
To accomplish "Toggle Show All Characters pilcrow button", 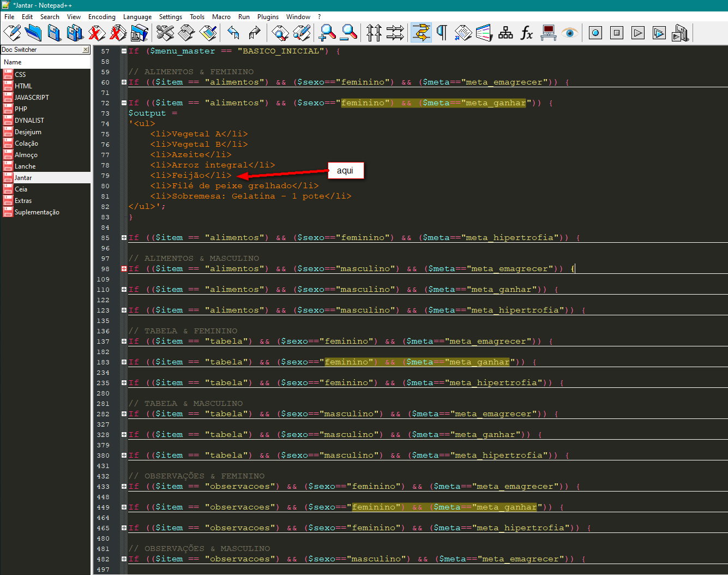I will pyautogui.click(x=442, y=33).
